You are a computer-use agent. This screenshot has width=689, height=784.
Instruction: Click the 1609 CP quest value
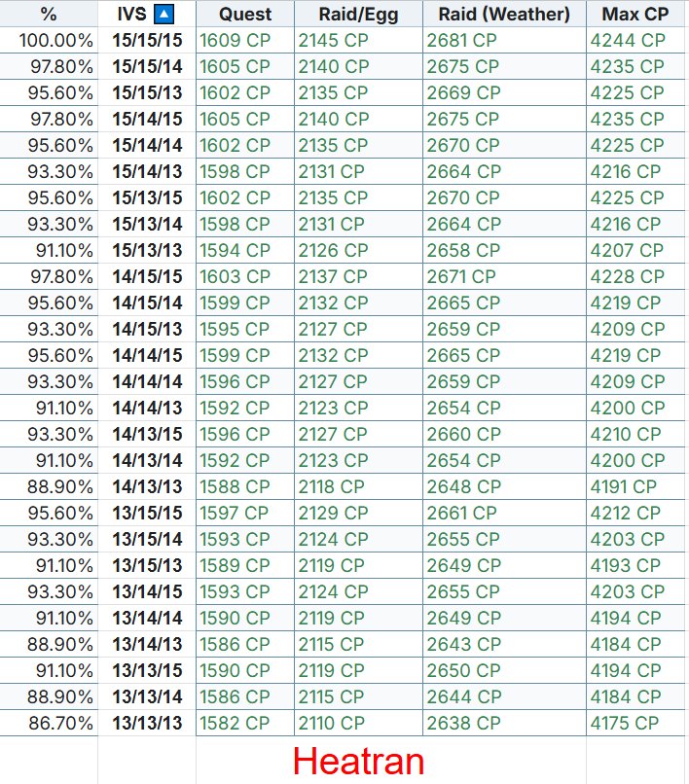pos(235,40)
